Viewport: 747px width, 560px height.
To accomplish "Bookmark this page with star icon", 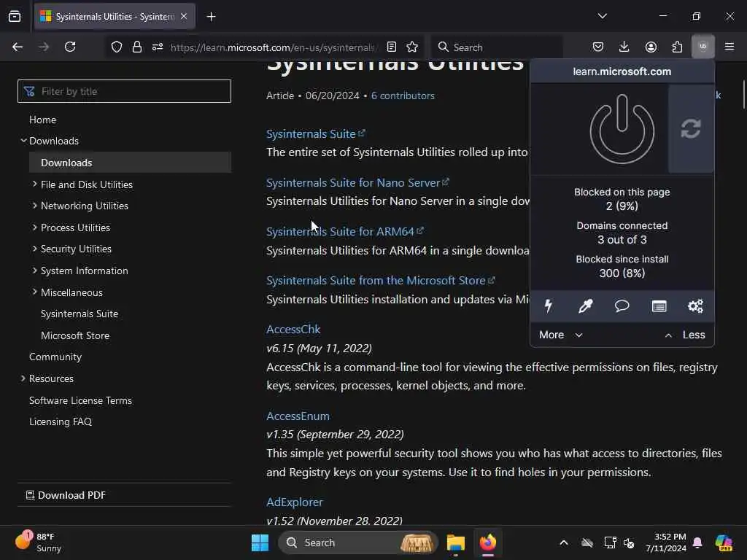I will 412,47.
